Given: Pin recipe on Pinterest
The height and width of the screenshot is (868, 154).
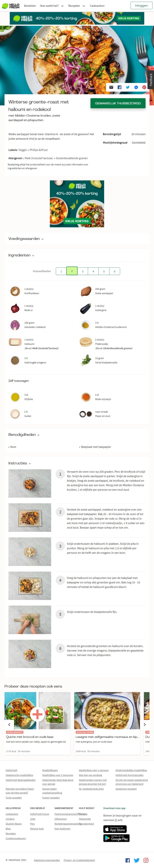Looking at the screenshot, I should 144,87.
